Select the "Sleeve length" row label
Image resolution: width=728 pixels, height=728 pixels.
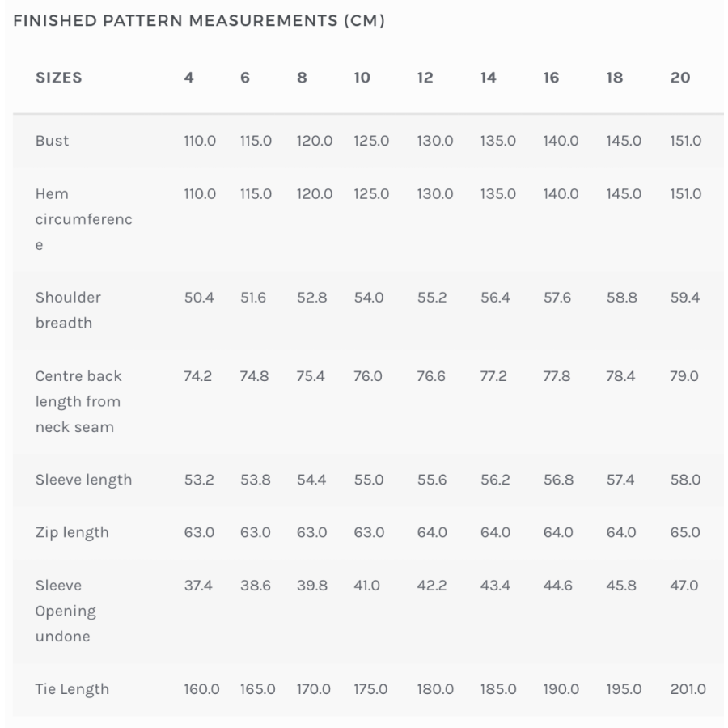pyautogui.click(x=83, y=480)
